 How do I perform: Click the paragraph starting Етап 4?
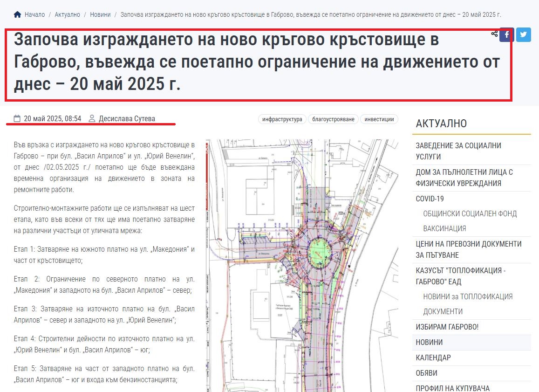pyautogui.click(x=104, y=344)
